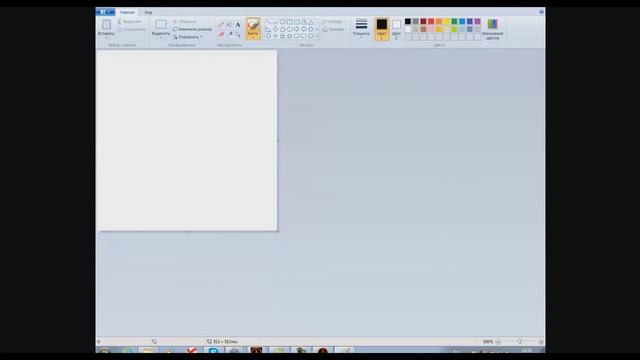The width and height of the screenshot is (640, 360).
Task: Click the zoom out minus button
Action: [498, 341]
